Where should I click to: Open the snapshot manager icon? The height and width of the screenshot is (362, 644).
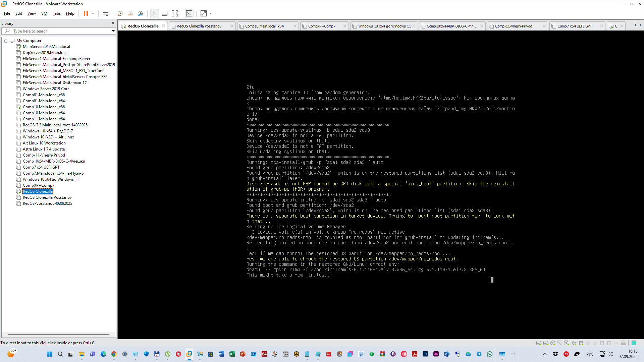coord(140,13)
